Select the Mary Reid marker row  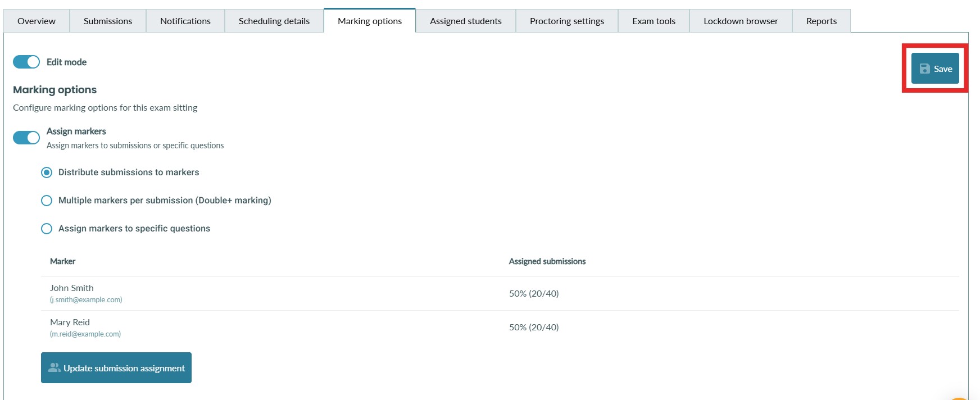(70, 322)
